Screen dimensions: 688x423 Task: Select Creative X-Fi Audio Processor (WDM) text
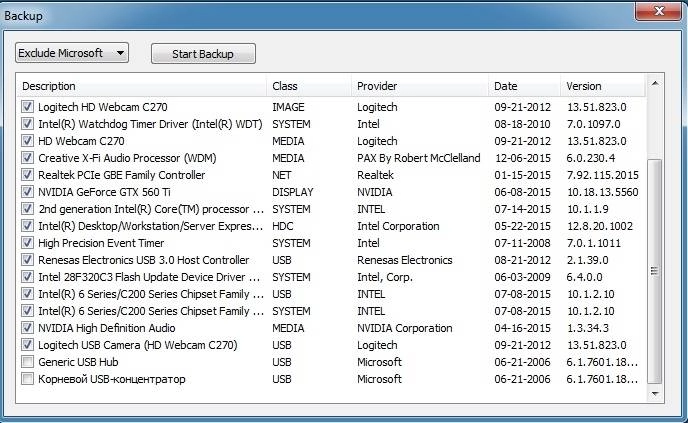(127, 158)
